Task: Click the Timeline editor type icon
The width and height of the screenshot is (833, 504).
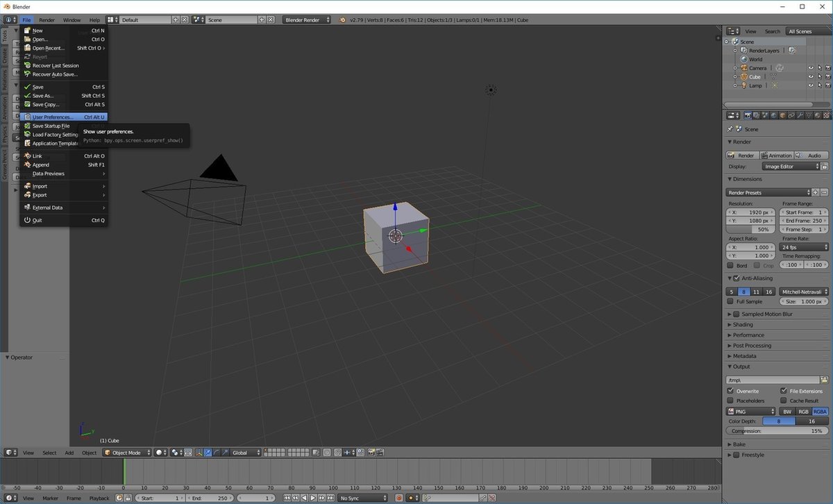Action: tap(9, 498)
